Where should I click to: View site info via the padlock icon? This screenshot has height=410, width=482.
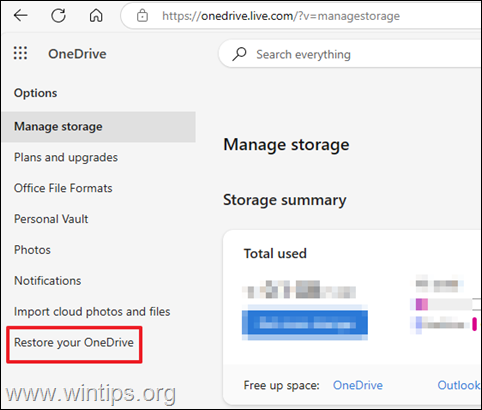[142, 16]
